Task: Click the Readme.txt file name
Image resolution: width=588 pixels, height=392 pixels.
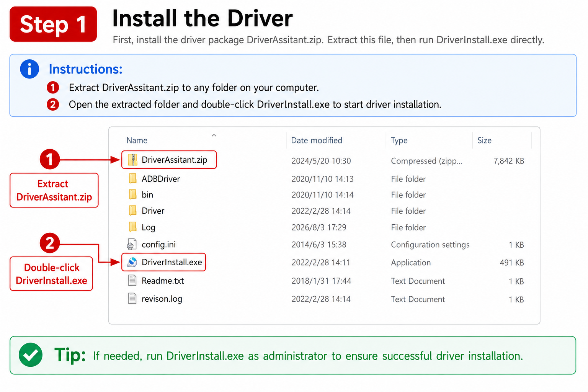Action: 163,281
